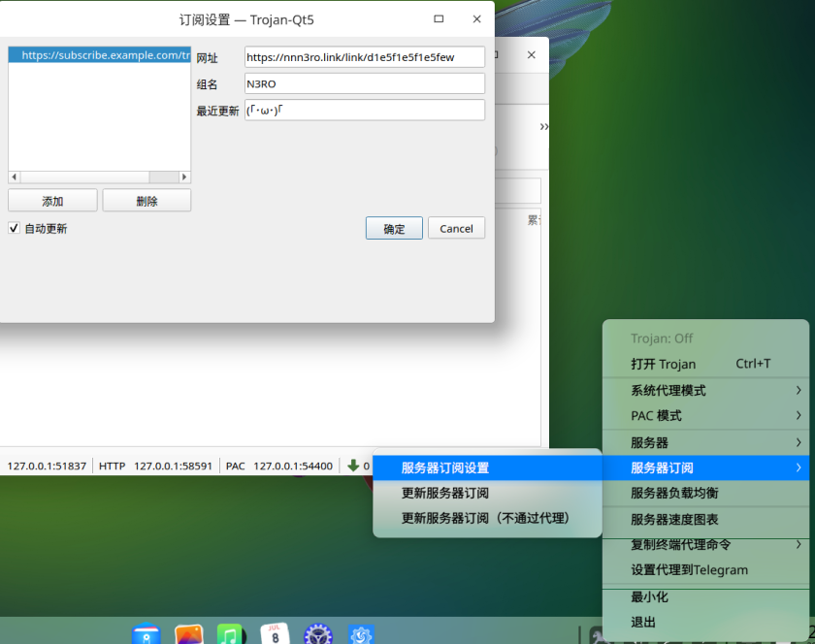Image resolution: width=815 pixels, height=644 pixels.
Task: Click the steering-wheel-style system dock icon
Action: pos(318,635)
